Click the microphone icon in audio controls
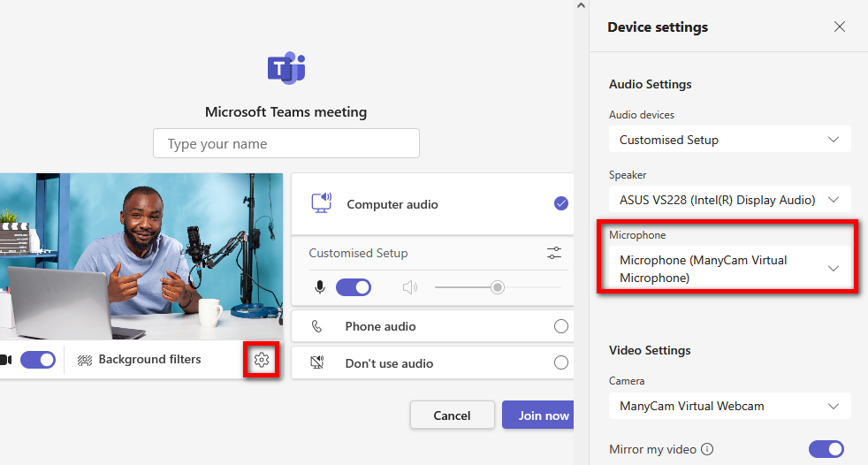The height and width of the screenshot is (465, 868). (320, 287)
